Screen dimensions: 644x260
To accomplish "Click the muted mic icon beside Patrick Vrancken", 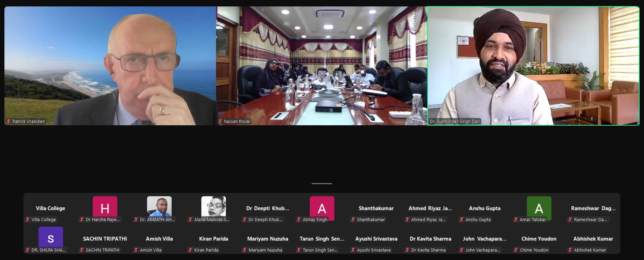I will pyautogui.click(x=8, y=121).
